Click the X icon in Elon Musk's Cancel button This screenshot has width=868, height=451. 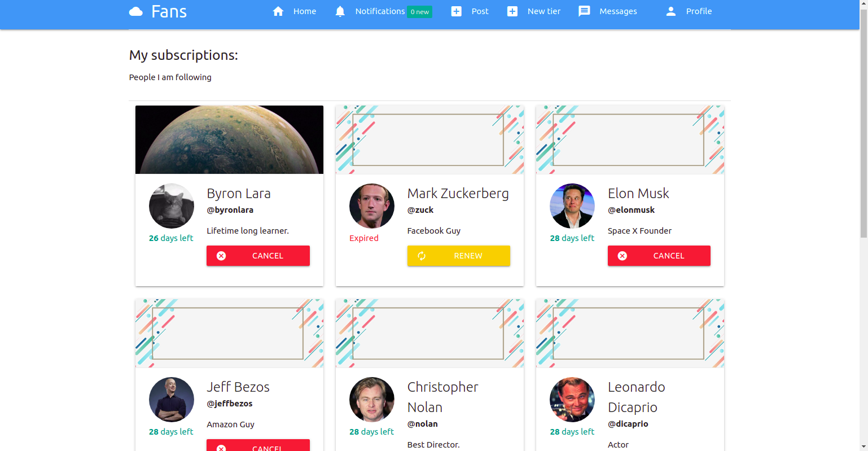pos(622,256)
